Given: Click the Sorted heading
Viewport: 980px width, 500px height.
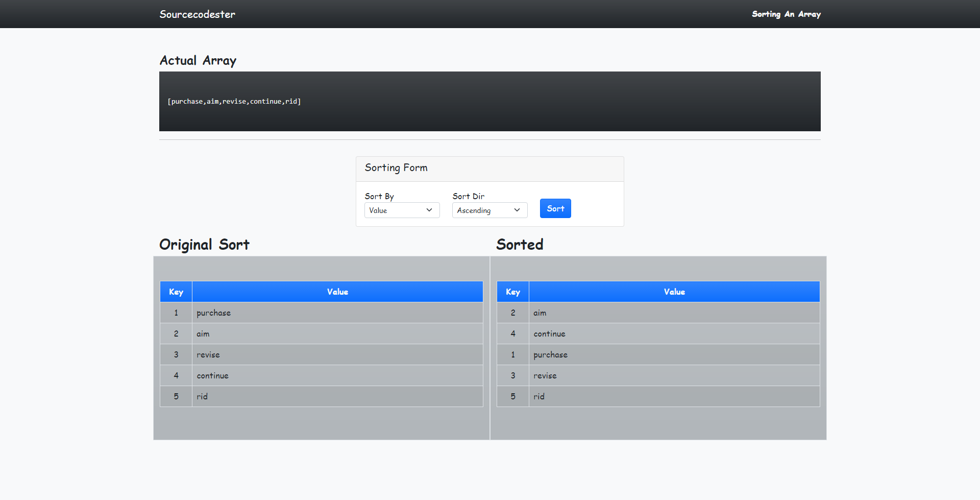Looking at the screenshot, I should pyautogui.click(x=520, y=244).
